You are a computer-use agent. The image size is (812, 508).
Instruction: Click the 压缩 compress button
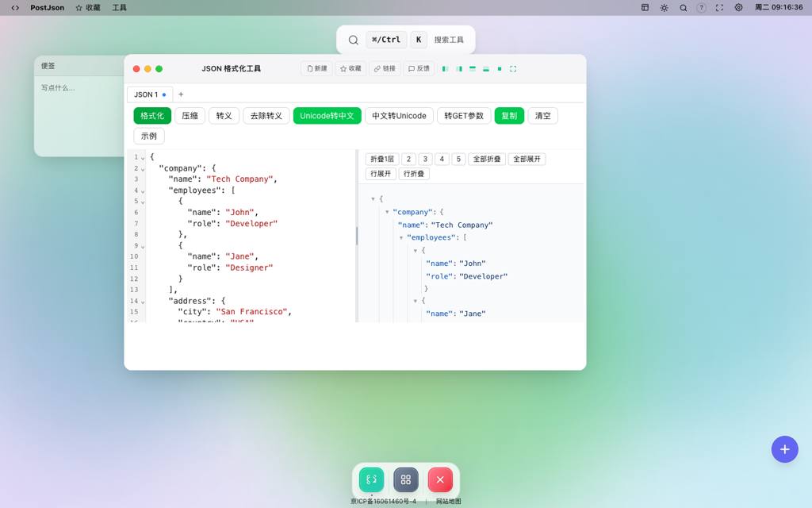190,116
